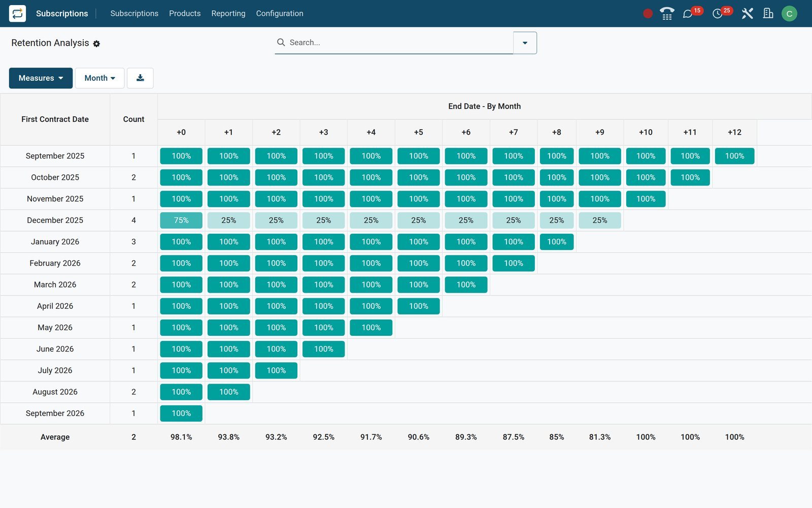Open the company switcher building icon
This screenshot has width=812, height=508.
point(768,14)
